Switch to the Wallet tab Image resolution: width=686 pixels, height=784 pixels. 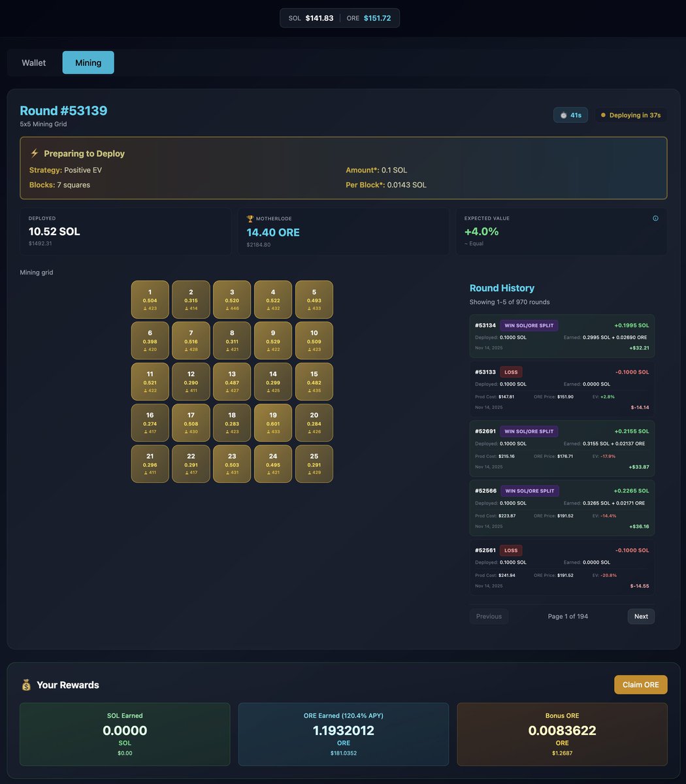pyautogui.click(x=33, y=62)
